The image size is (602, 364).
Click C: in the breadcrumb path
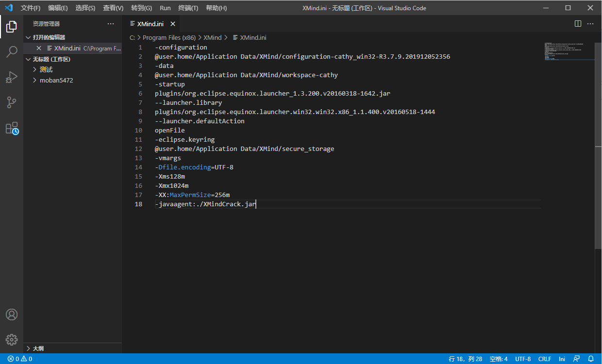click(x=132, y=37)
